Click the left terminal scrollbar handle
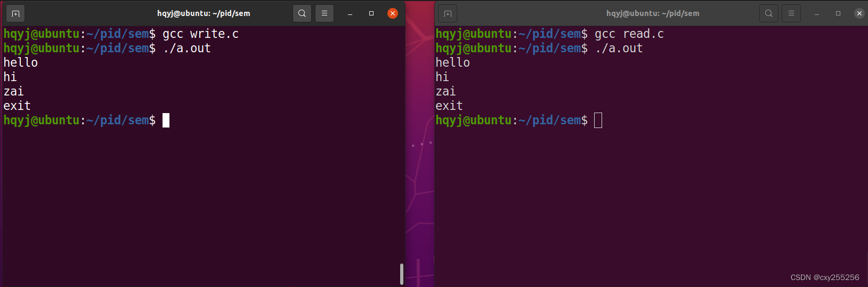Viewport: 868px width, 287px height. (x=402, y=274)
